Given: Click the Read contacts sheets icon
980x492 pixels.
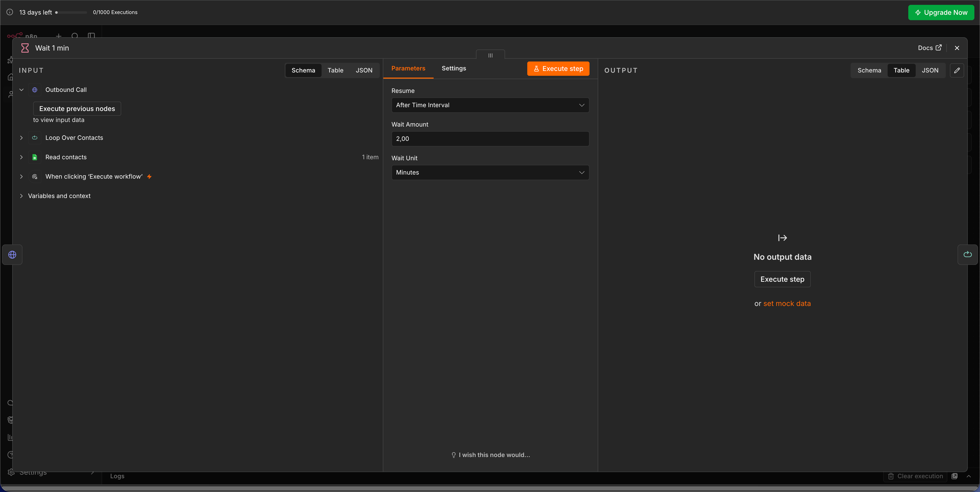Looking at the screenshot, I should [x=35, y=157].
